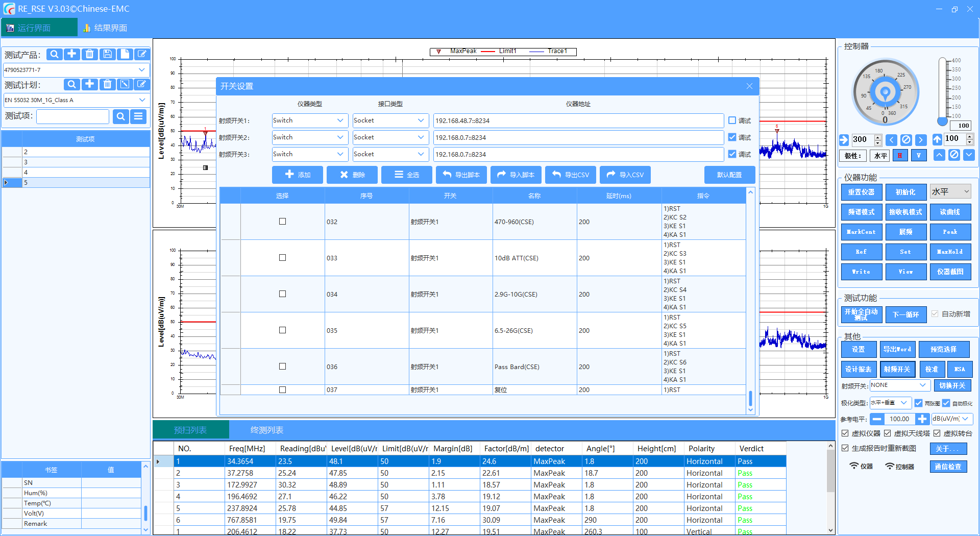980x536 pixels.
Task: Click the 导出CSV button
Action: click(x=571, y=175)
